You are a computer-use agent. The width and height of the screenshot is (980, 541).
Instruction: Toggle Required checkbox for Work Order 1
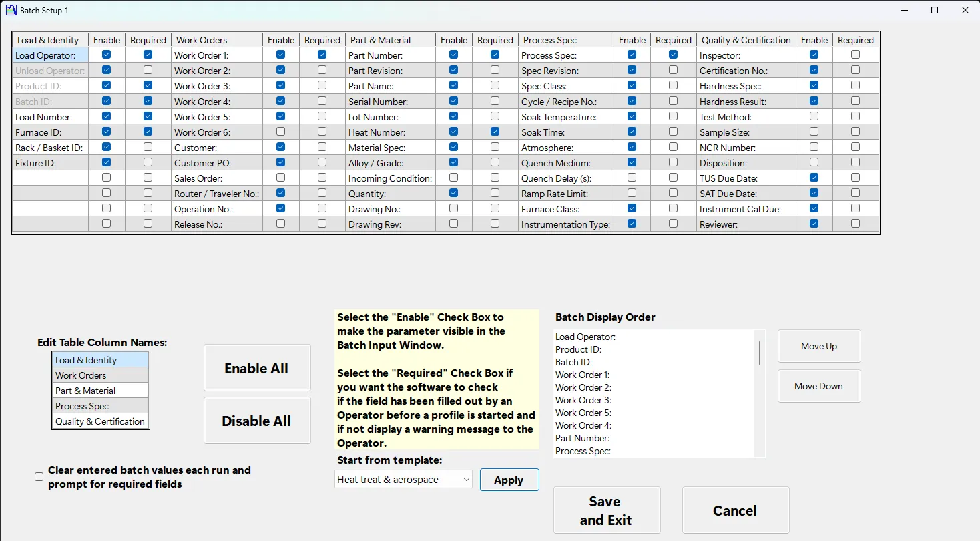(322, 55)
